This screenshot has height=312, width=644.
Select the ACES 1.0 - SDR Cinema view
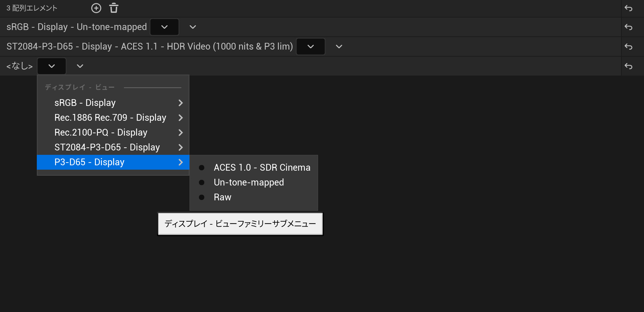coord(262,168)
